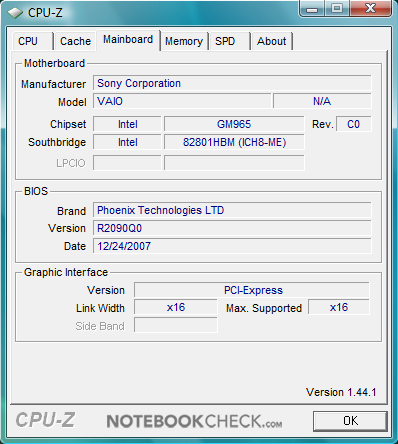Click the Graphic Interface Version PCI-Express field
Image resolution: width=398 pixels, height=444 pixels.
[x=252, y=290]
